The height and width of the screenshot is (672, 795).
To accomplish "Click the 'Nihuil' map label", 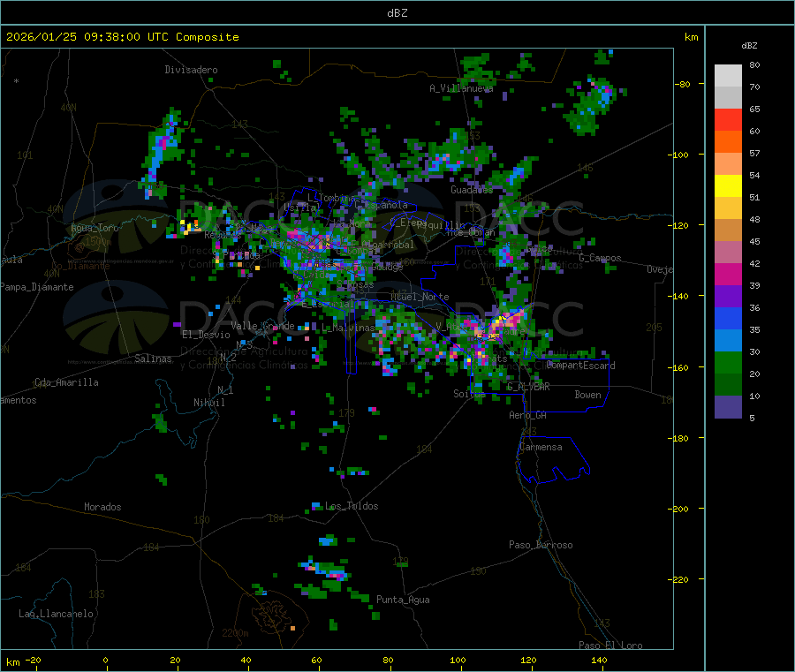I will (x=208, y=403).
